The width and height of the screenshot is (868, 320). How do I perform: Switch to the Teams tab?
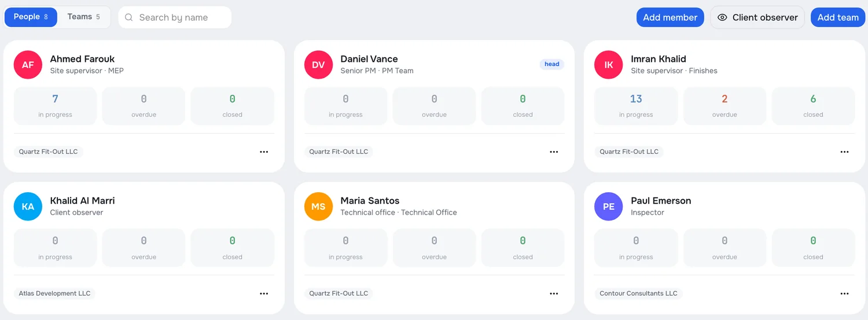(84, 17)
